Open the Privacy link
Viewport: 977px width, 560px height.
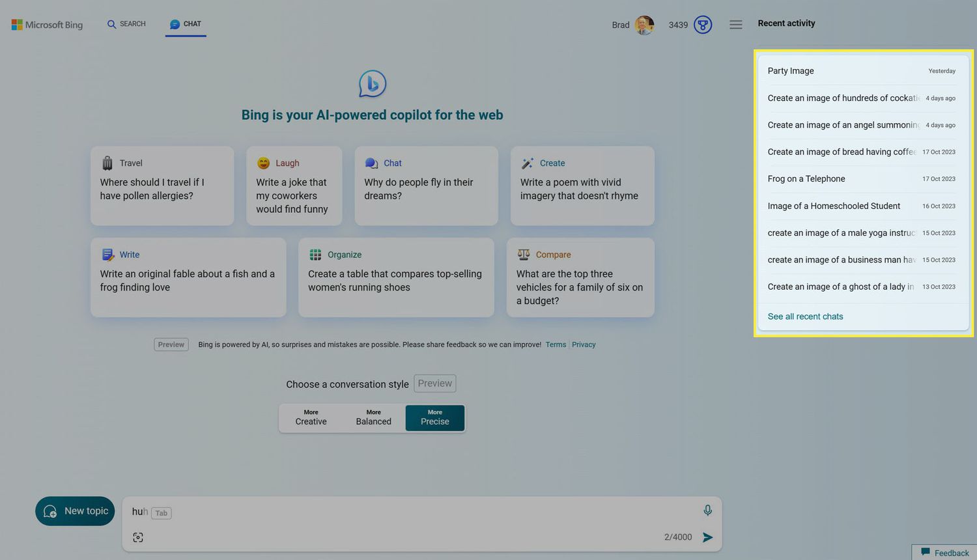click(x=584, y=344)
